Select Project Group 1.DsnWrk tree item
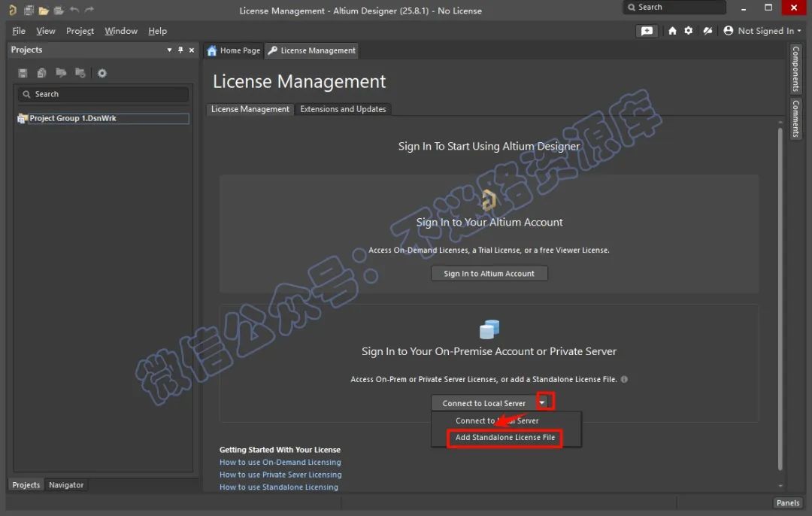Image resolution: width=812 pixels, height=516 pixels. (103, 119)
